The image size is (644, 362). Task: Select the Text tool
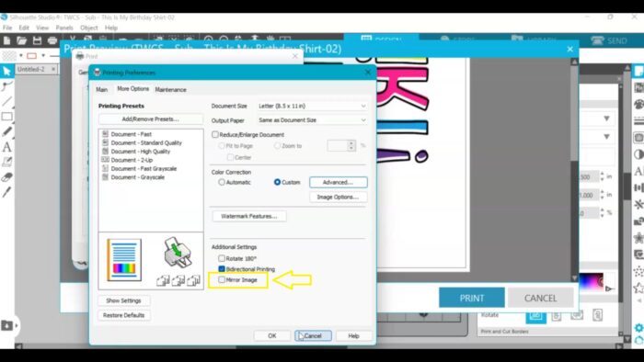[6, 147]
